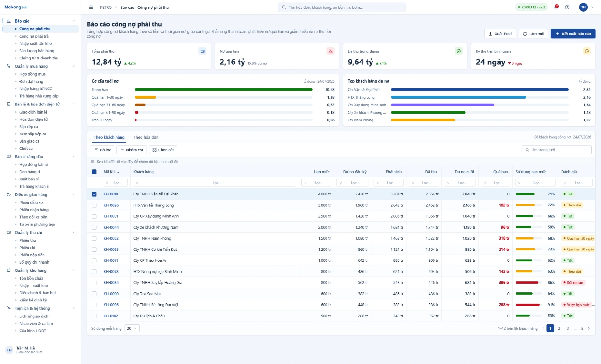Tick the KH-0071 row checkbox
This screenshot has height=364, width=601.
pos(94,260)
